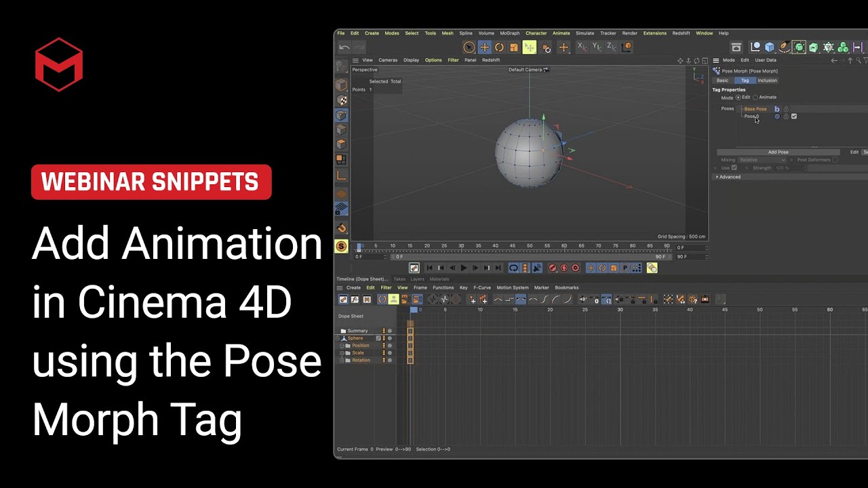The width and height of the screenshot is (868, 488).
Task: Toggle the Z axis lock icon
Action: click(611, 47)
